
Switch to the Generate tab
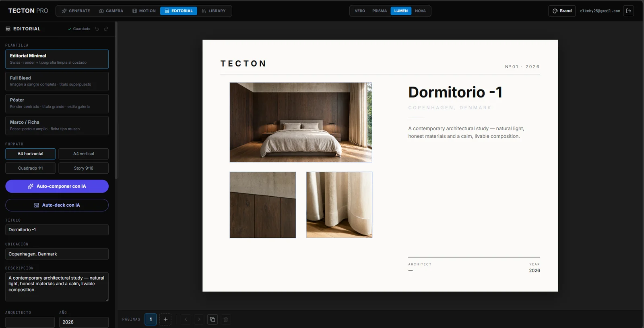(76, 11)
